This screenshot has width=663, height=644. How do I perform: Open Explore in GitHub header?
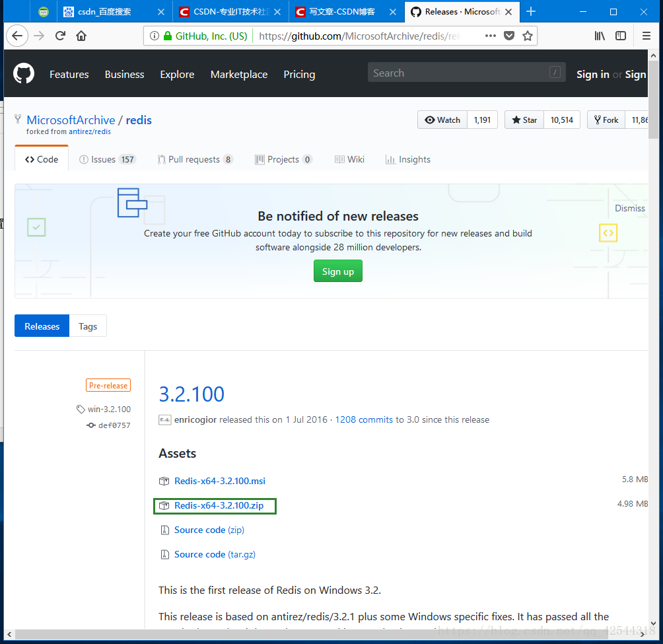click(x=177, y=75)
